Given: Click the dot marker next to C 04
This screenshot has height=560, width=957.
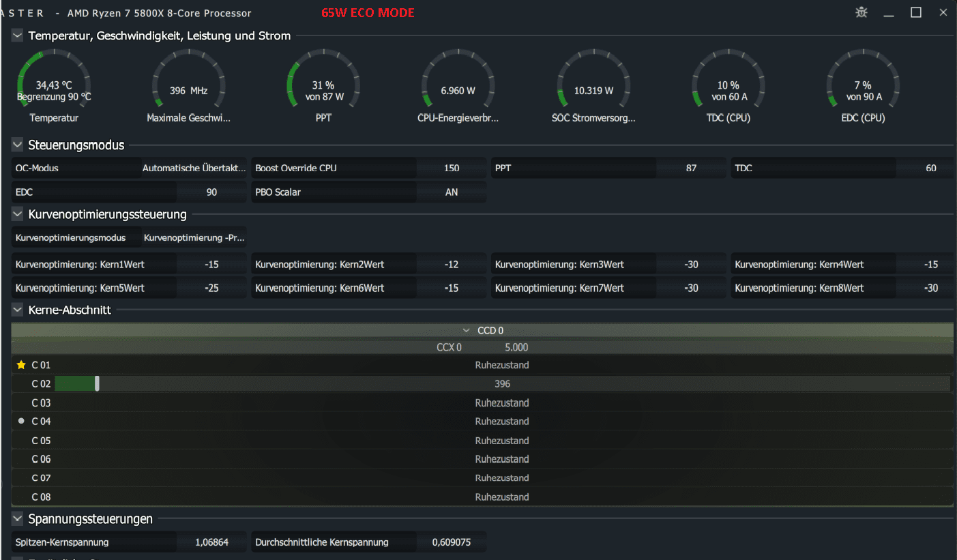Looking at the screenshot, I should [21, 422].
